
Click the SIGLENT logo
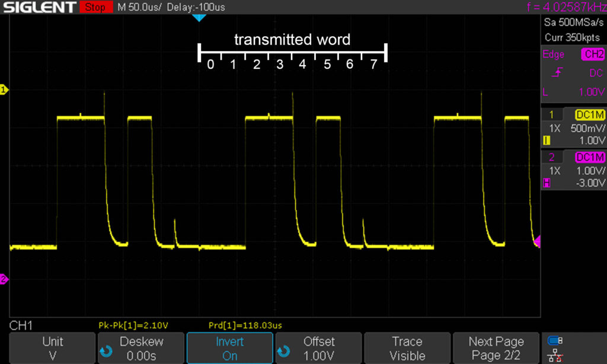pyautogui.click(x=40, y=7)
